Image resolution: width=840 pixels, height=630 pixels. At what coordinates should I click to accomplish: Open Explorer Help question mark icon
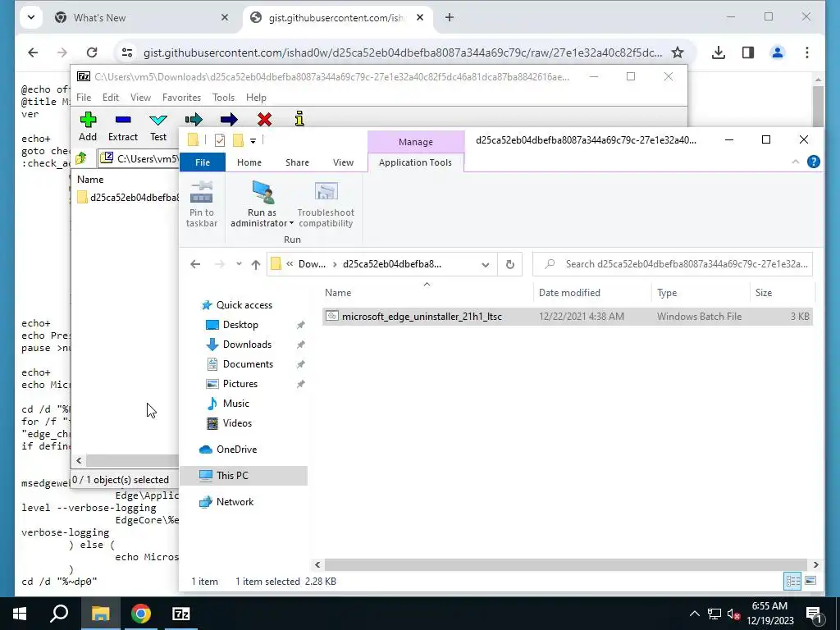tap(813, 162)
